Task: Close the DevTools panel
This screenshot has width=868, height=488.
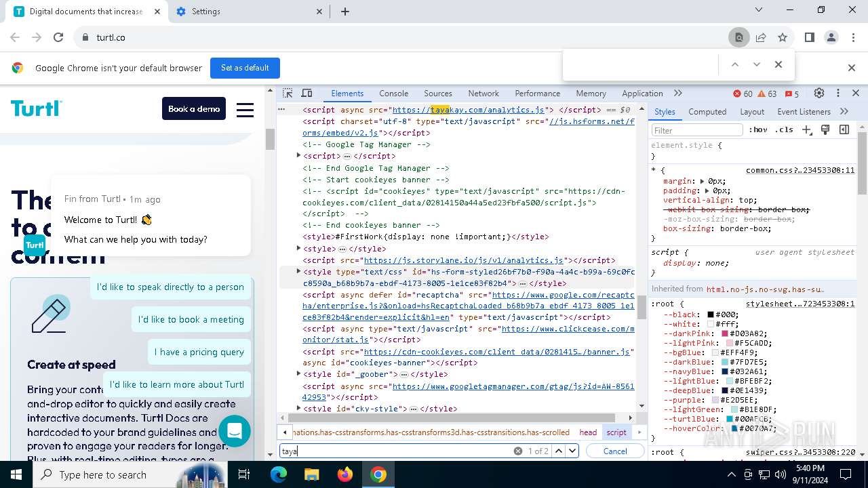Action: coord(856,94)
